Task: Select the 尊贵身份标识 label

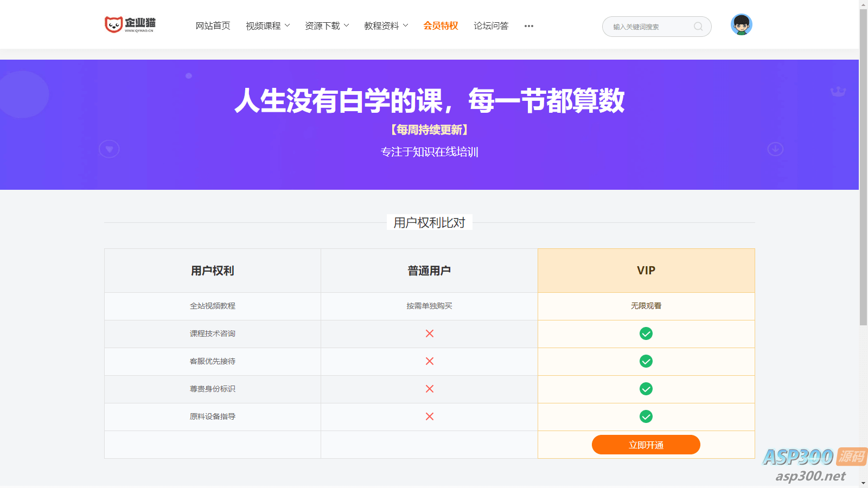Action: [x=213, y=389]
